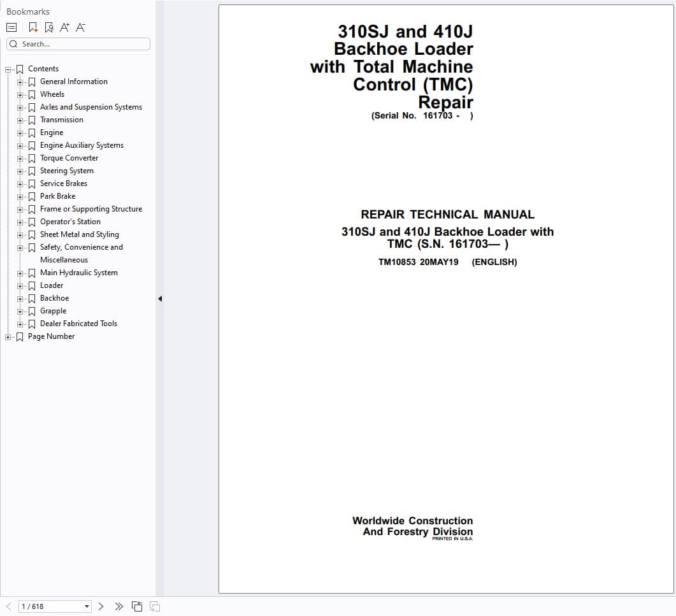
Task: Expand Sheet Metal and Styling bookmark
Action: click(20, 235)
